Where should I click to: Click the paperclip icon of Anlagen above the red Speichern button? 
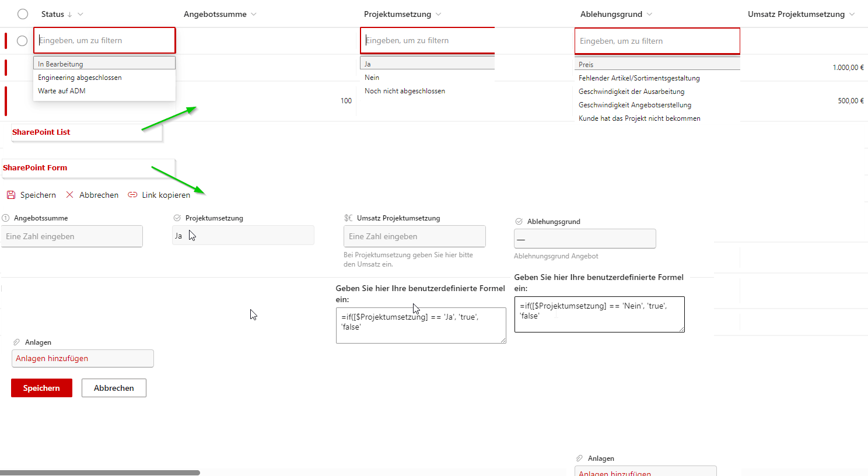pos(16,342)
